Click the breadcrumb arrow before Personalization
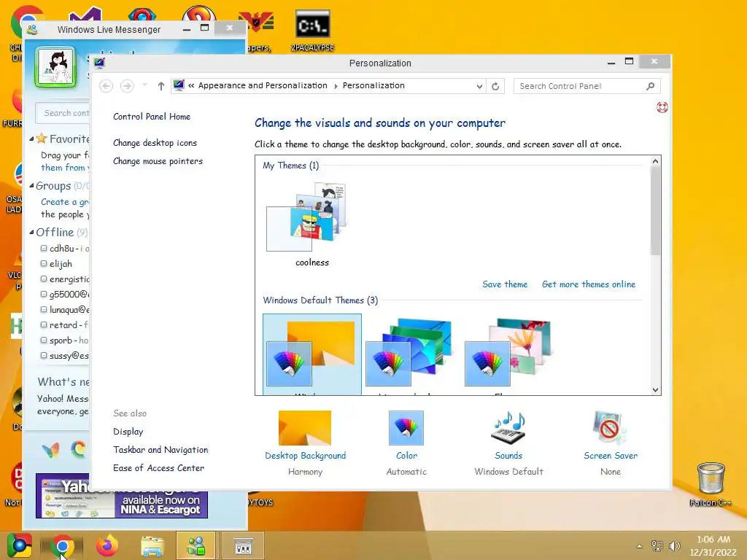This screenshot has height=560, width=747. (336, 86)
